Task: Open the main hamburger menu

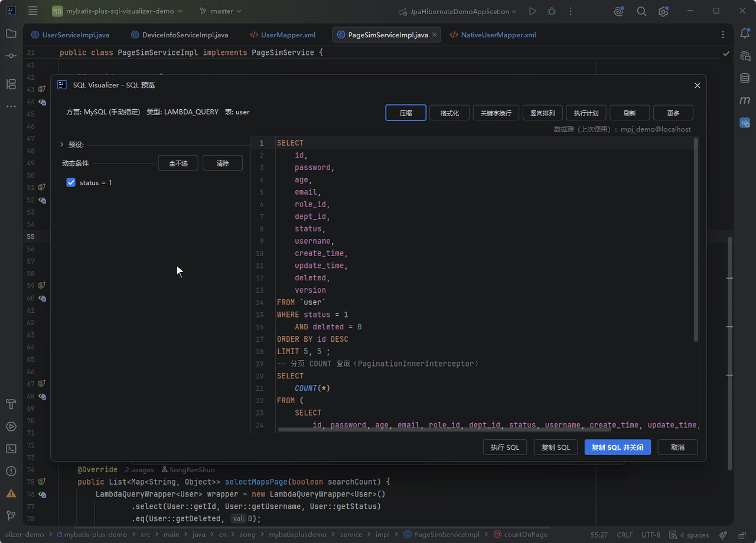Action: [33, 11]
